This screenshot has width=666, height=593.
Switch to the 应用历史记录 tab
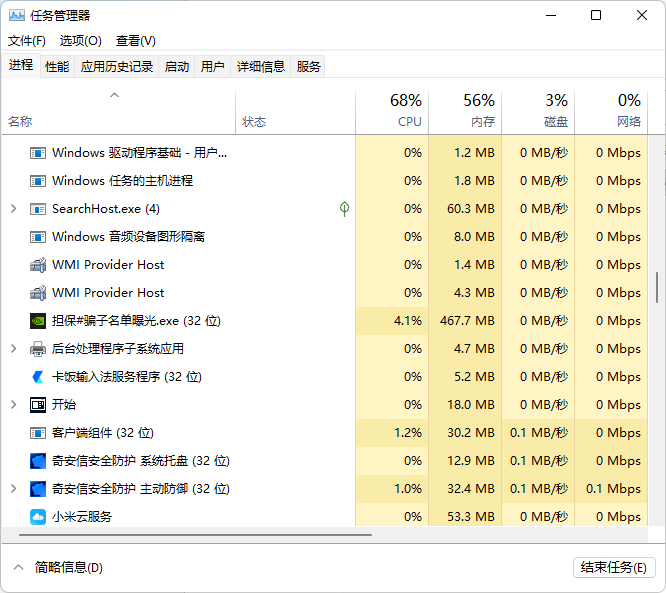117,67
